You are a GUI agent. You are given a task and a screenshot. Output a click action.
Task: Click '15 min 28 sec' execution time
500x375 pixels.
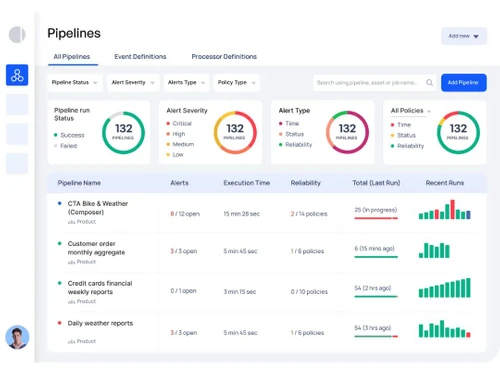(x=241, y=214)
